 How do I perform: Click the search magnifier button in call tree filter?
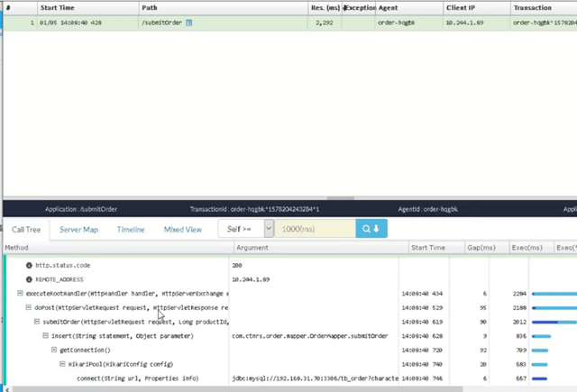pyautogui.click(x=371, y=229)
